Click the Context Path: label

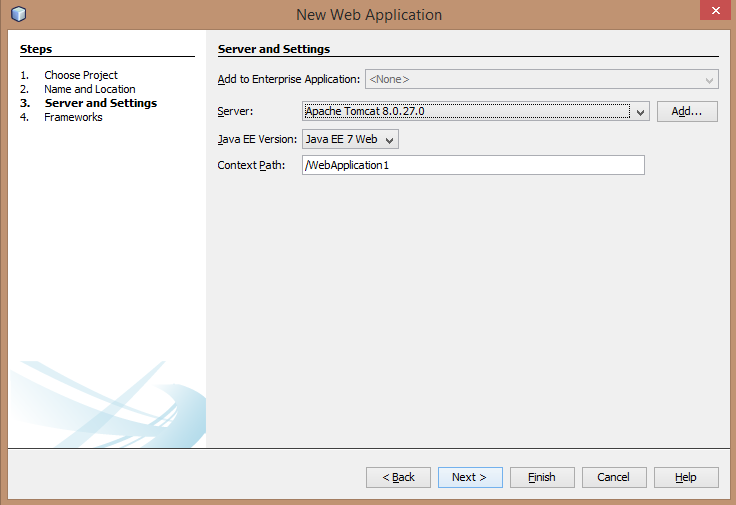[251, 165]
